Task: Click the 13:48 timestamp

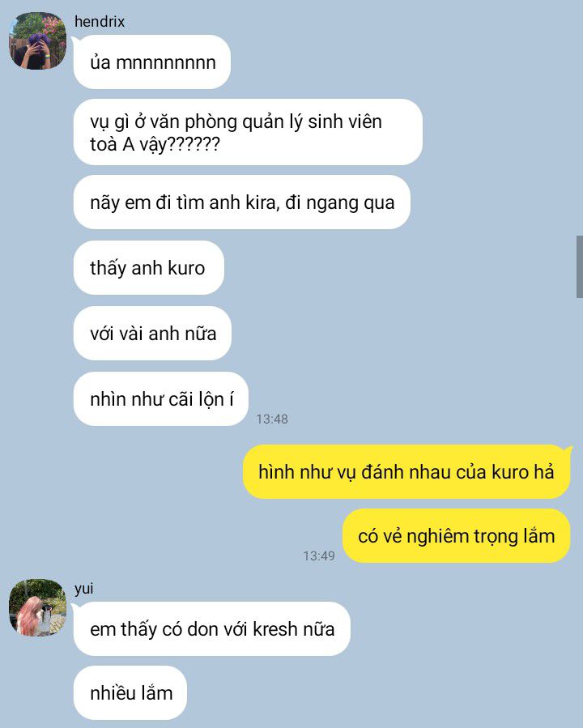Action: (x=272, y=419)
